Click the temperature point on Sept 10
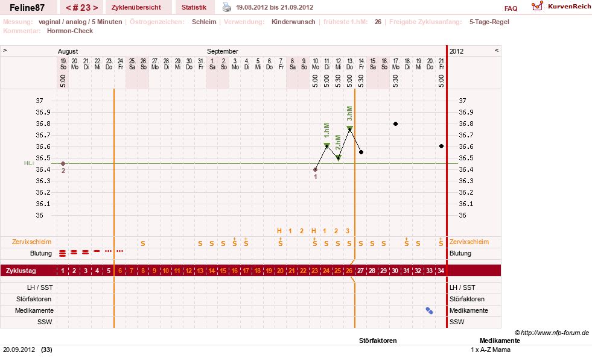The width and height of the screenshot is (592, 364). [315, 170]
